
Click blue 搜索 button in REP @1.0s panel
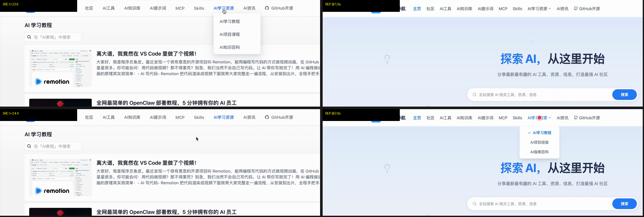pyautogui.click(x=624, y=95)
